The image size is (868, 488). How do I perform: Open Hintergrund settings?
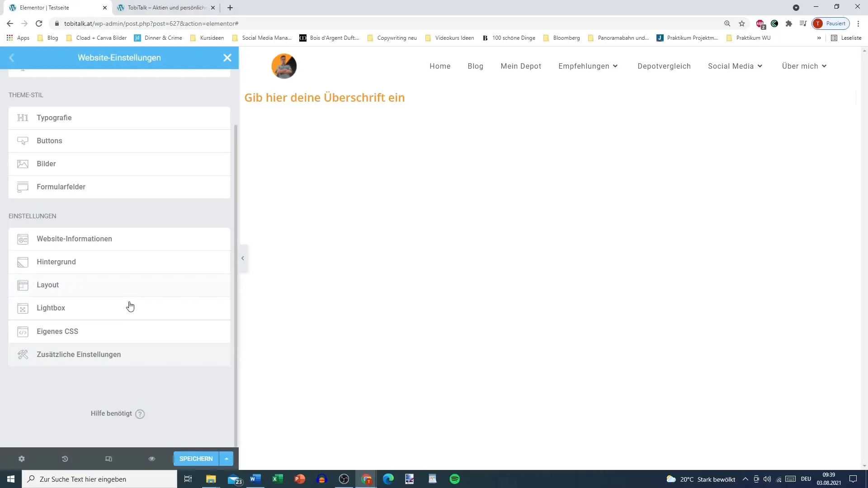[119, 262]
